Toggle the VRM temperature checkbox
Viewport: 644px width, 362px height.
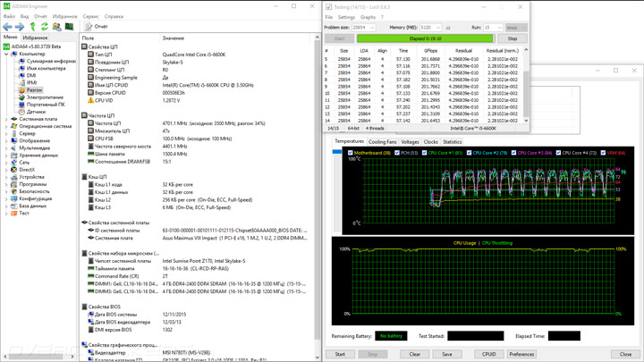[x=603, y=153]
